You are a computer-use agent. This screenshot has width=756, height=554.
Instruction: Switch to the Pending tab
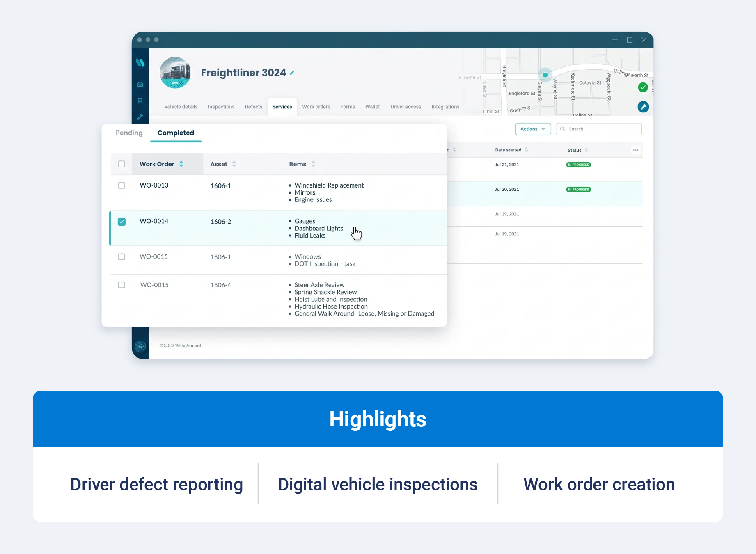coord(129,133)
